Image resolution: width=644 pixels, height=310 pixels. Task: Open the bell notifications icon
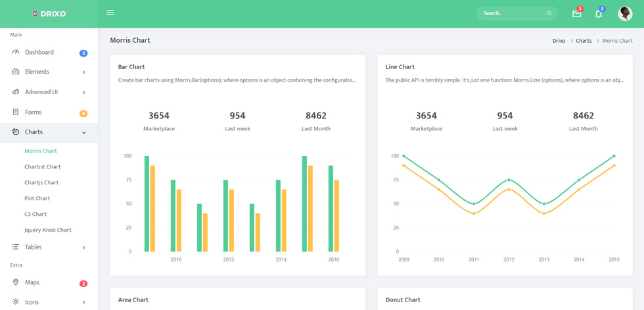coord(599,14)
